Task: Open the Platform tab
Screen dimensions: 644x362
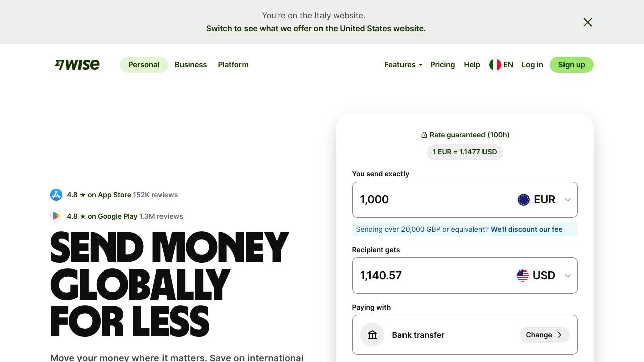Action: click(233, 65)
